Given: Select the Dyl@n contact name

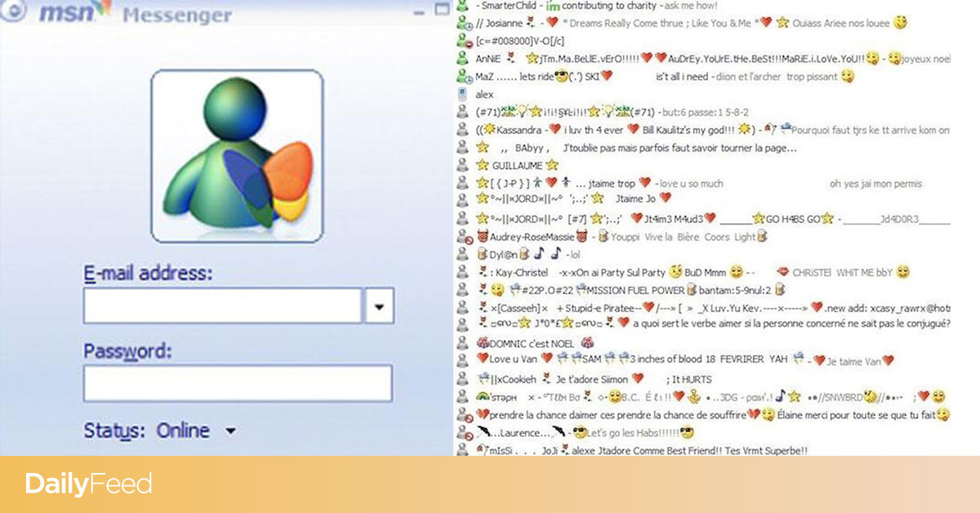Looking at the screenshot, I should pyautogui.click(x=504, y=255).
